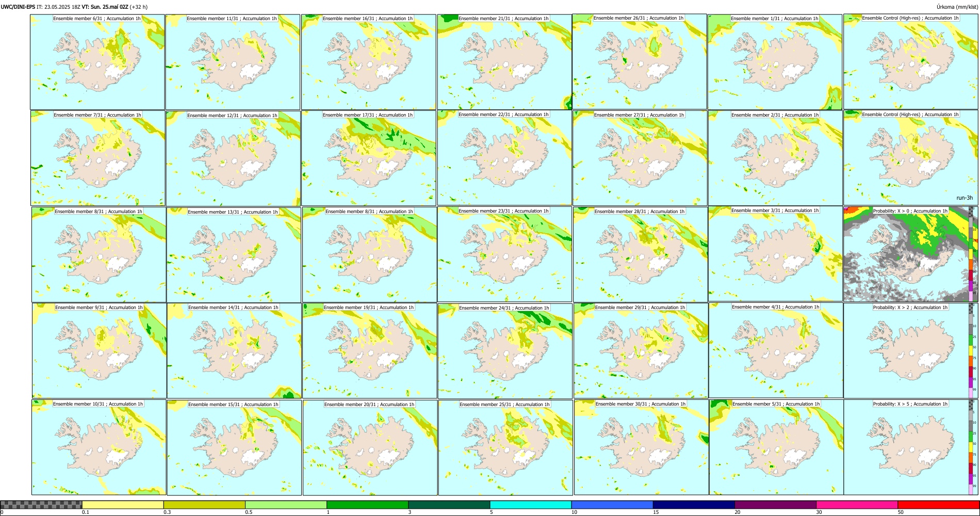This screenshot has width=980, height=516.
Task: Select the blue 10–15 legend swatch
Action: click(612, 505)
